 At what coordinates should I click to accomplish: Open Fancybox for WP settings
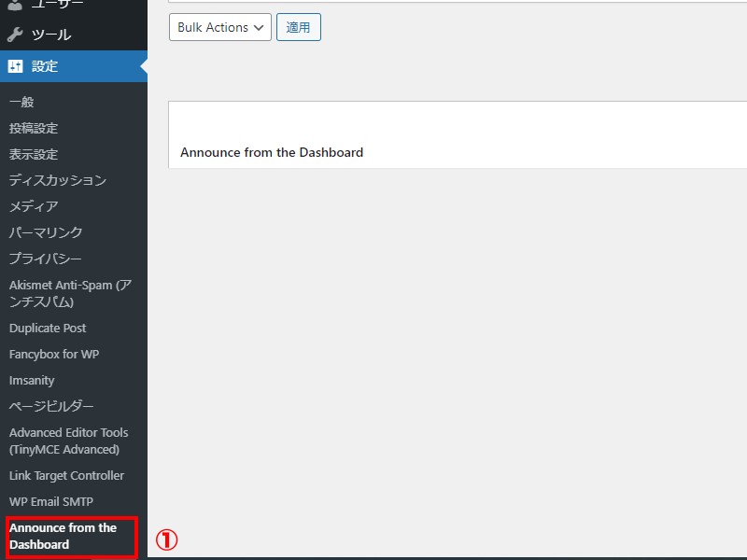point(54,355)
